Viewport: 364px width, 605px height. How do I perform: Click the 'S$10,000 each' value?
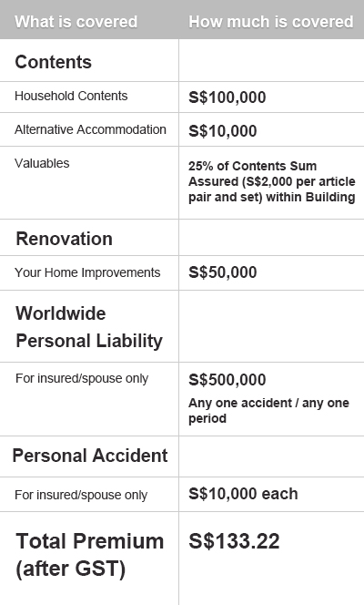(243, 494)
